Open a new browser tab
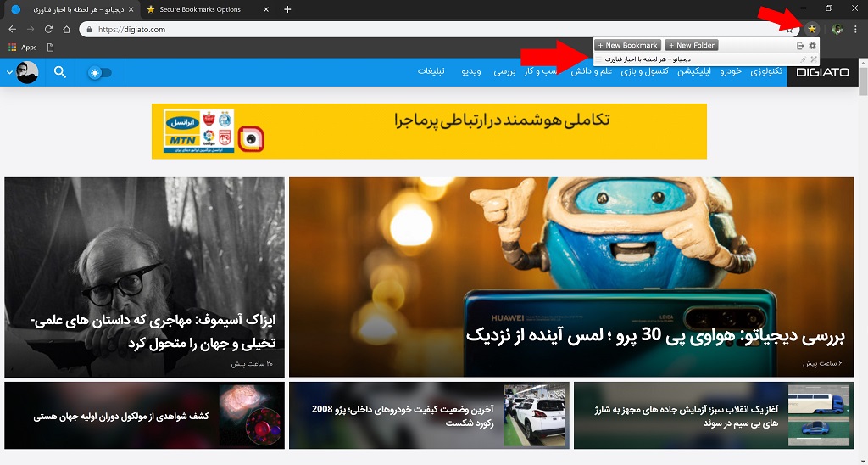The width and height of the screenshot is (868, 465). tap(287, 9)
